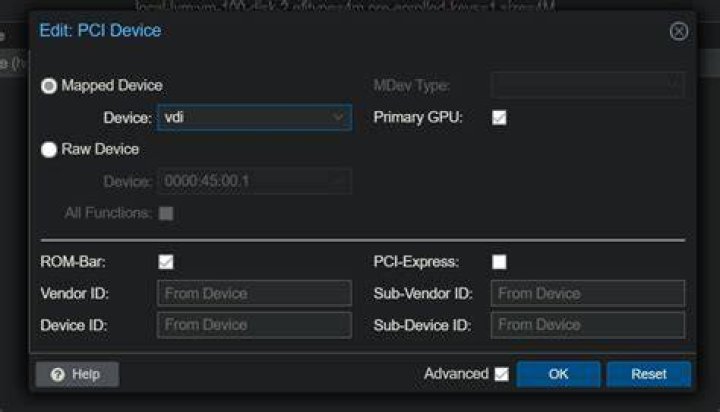Click the Device ID input field
This screenshot has height=412, width=720.
pyautogui.click(x=254, y=325)
